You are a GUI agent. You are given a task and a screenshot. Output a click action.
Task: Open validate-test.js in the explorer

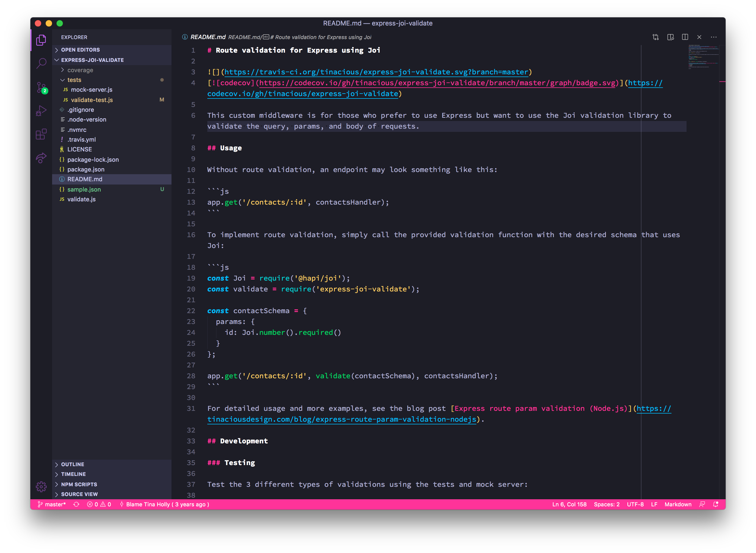[x=92, y=100]
